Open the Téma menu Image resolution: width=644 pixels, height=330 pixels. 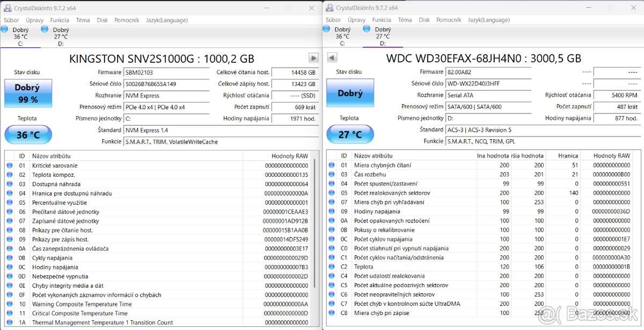pyautogui.click(x=84, y=20)
